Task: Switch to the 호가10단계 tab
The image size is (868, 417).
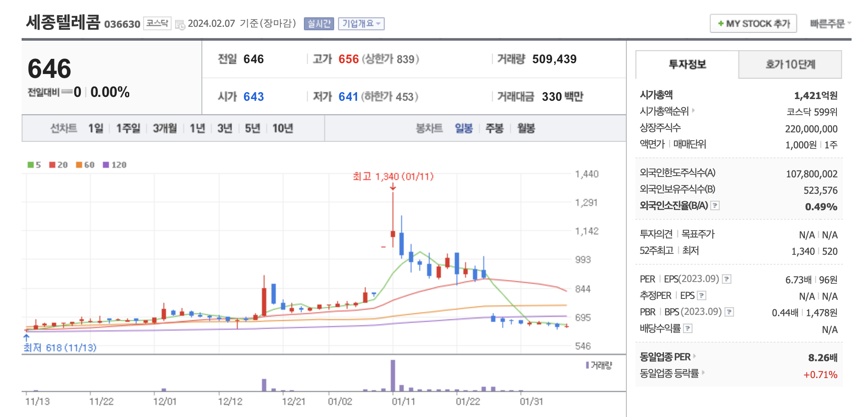Action: point(790,64)
